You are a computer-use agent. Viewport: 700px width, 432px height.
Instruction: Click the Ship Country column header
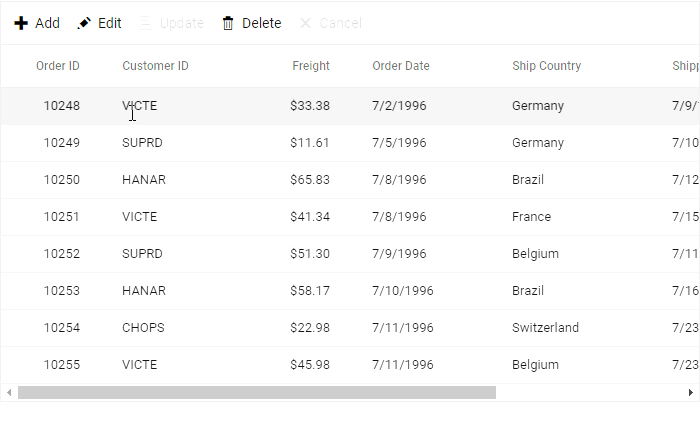click(546, 66)
